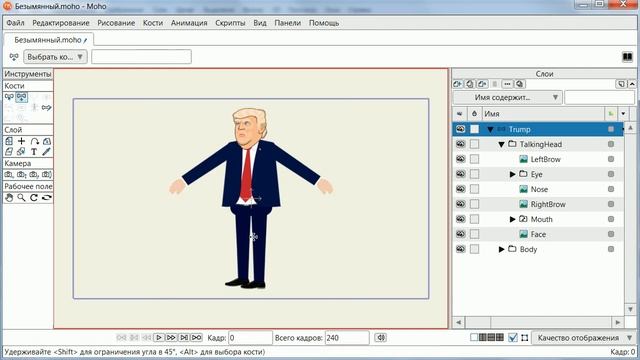Image resolution: width=640 pixels, height=360 pixels.
Task: Click the book icon at toolbar right
Action: [627, 57]
